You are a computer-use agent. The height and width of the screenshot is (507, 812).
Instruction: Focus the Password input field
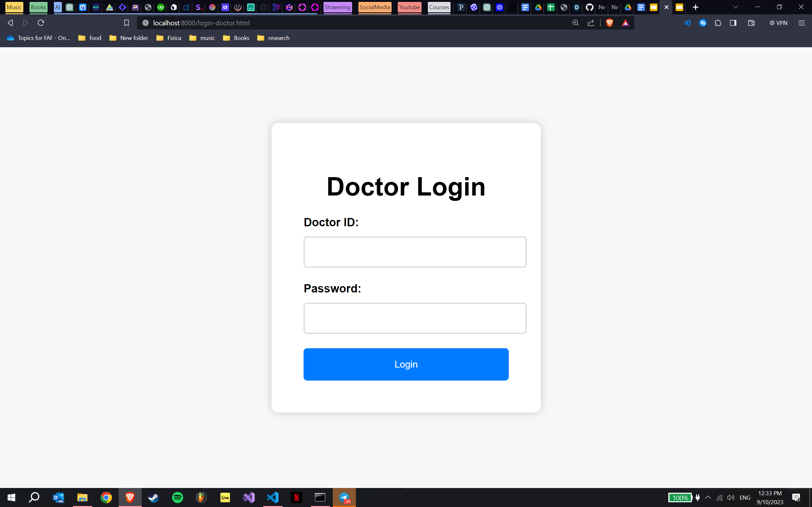coord(415,318)
